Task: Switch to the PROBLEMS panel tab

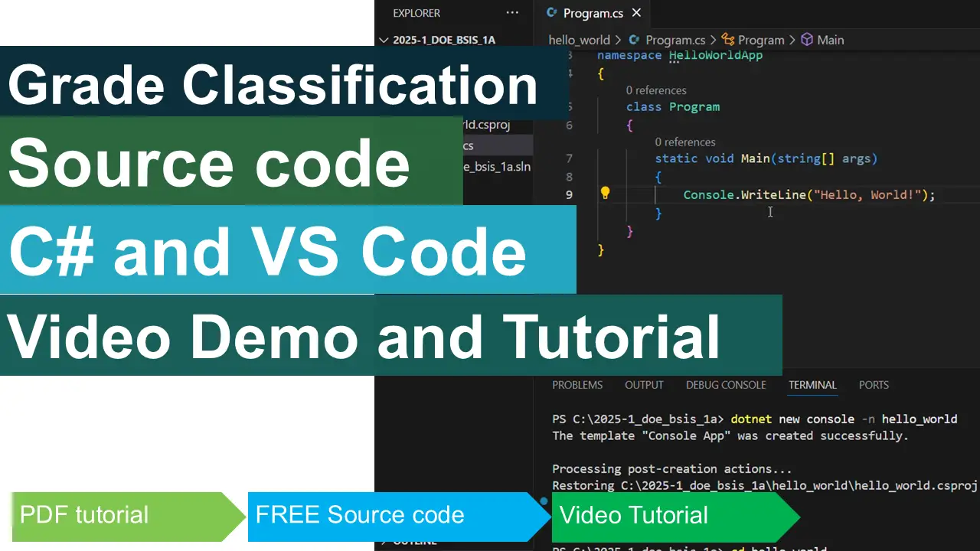Action: 577,385
